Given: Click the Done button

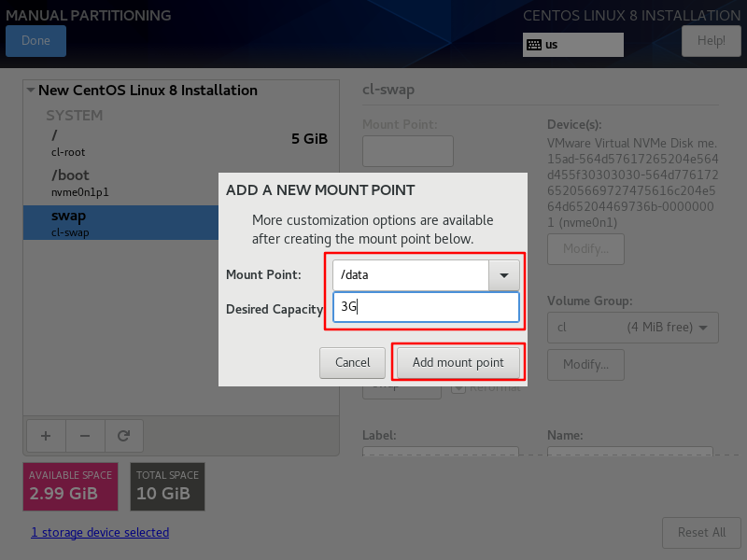Looking at the screenshot, I should (35, 40).
